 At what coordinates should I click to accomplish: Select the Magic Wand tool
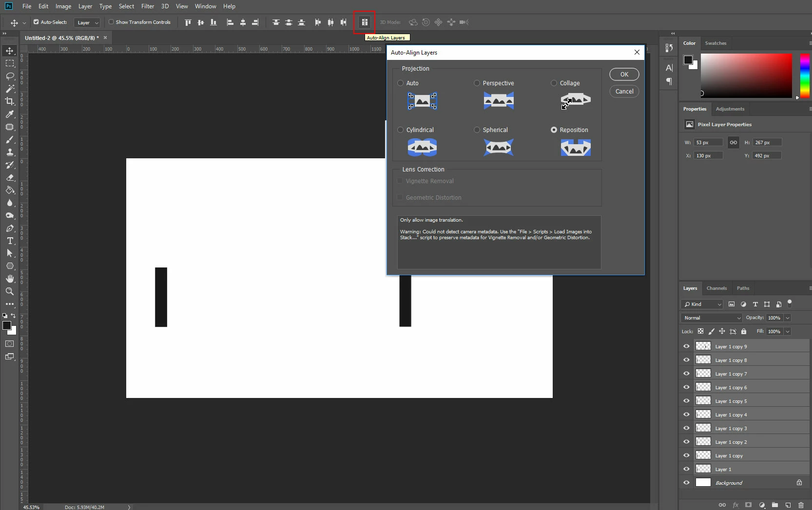click(10, 89)
